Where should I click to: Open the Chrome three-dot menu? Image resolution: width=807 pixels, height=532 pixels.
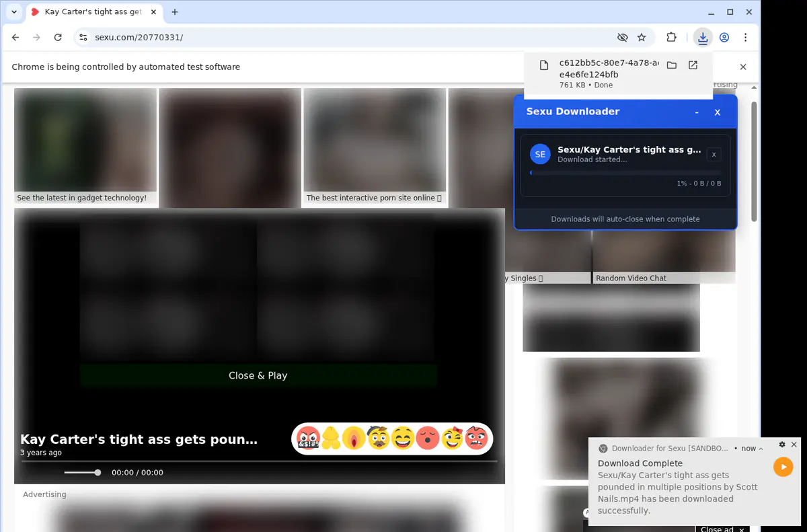tap(745, 38)
